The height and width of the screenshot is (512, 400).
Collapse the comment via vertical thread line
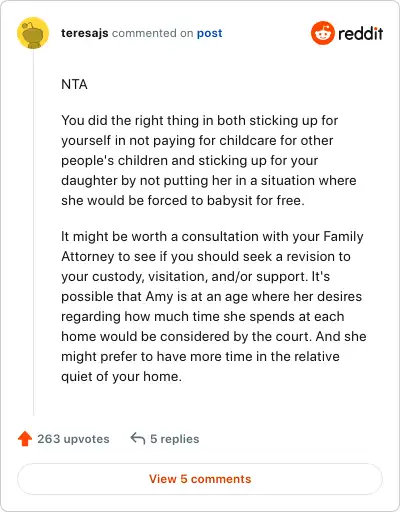[33, 232]
